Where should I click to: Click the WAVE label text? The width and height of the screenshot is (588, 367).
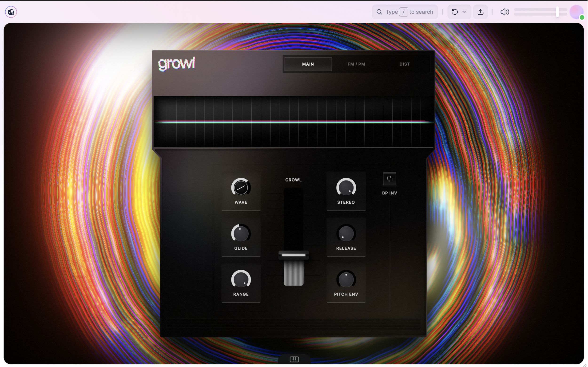(x=241, y=202)
